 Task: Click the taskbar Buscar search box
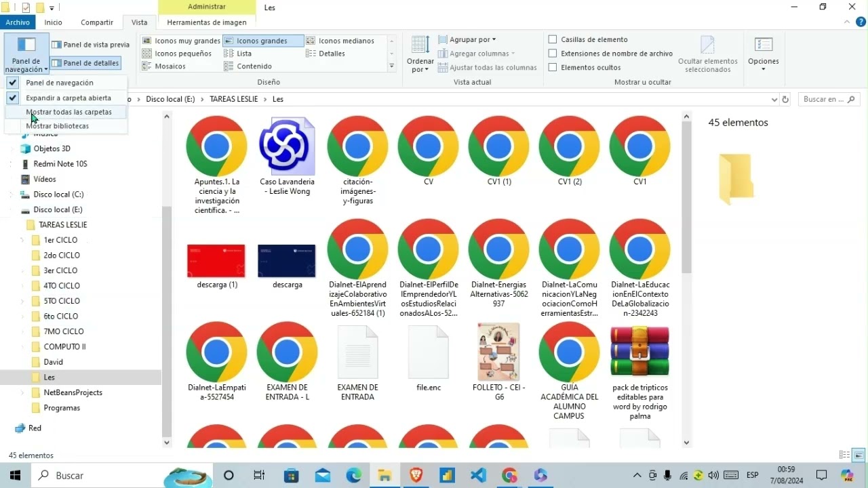pyautogui.click(x=122, y=475)
